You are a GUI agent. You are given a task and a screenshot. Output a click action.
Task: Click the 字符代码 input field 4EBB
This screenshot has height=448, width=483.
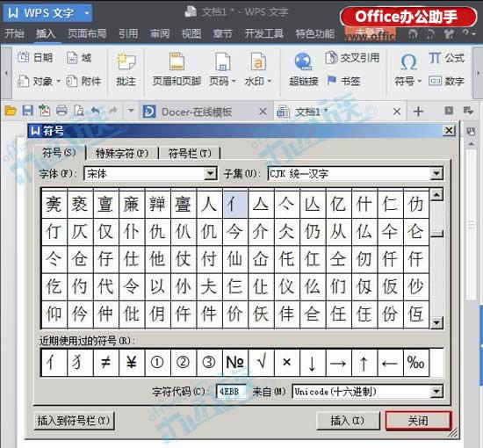[x=231, y=392]
